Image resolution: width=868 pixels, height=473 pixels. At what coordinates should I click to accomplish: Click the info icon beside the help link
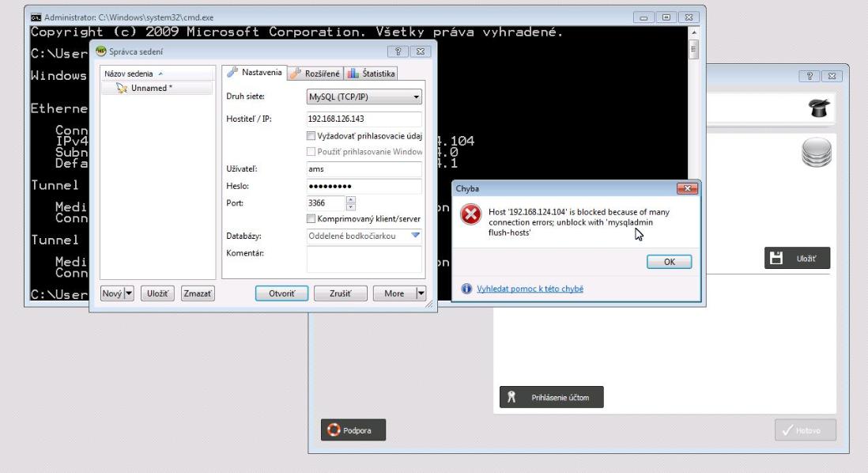pyautogui.click(x=467, y=288)
